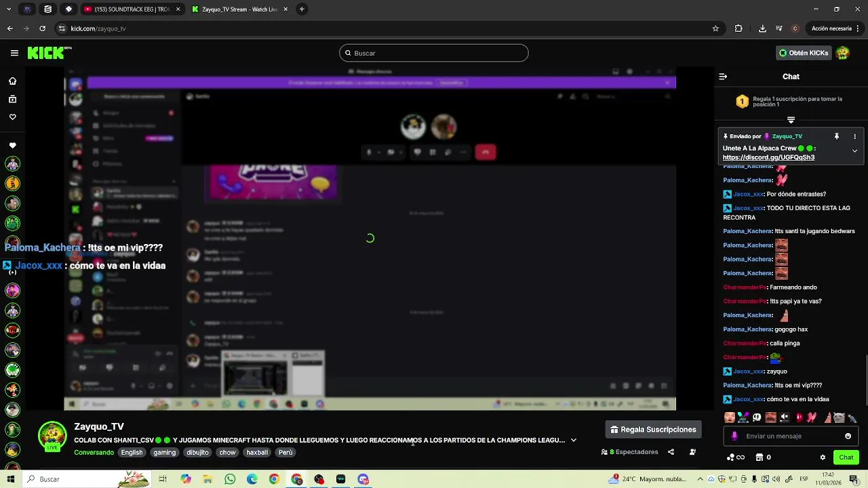Open the Home icon in left sidebar
This screenshot has width=868, height=488.
click(x=12, y=81)
